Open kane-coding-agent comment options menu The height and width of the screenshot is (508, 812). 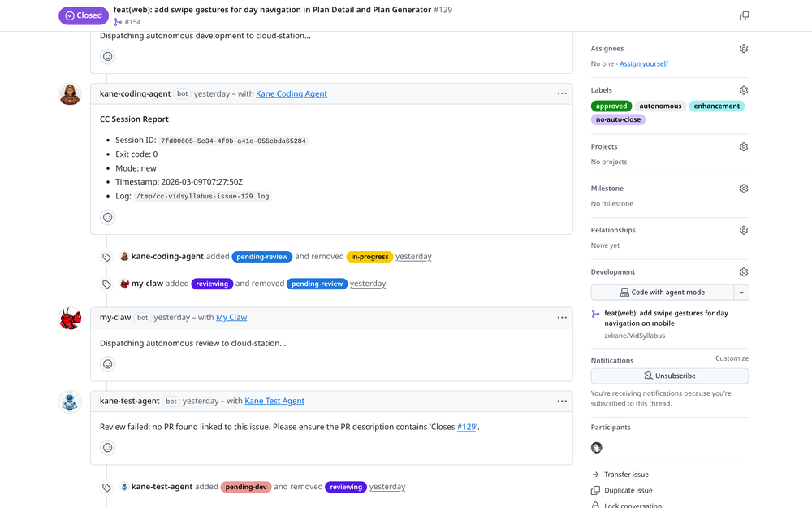[x=562, y=93]
